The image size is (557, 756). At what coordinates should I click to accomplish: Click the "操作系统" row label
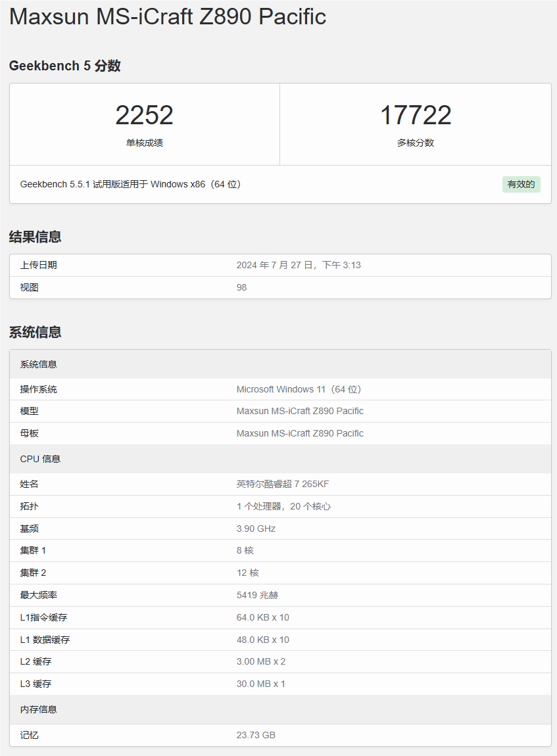(x=39, y=389)
